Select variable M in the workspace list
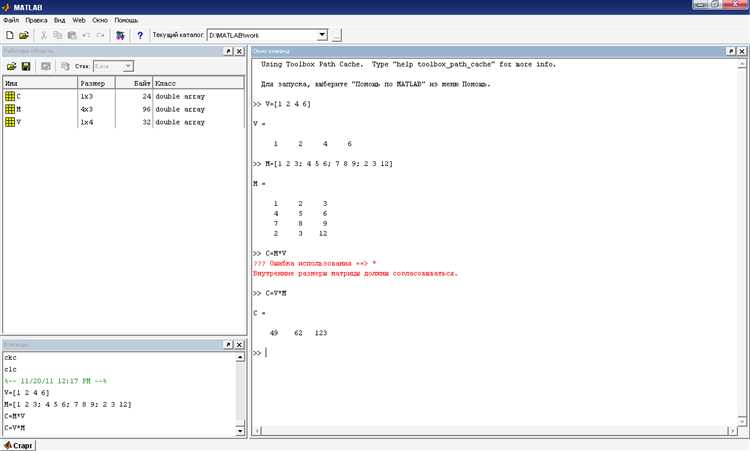750x451 pixels. click(x=20, y=109)
